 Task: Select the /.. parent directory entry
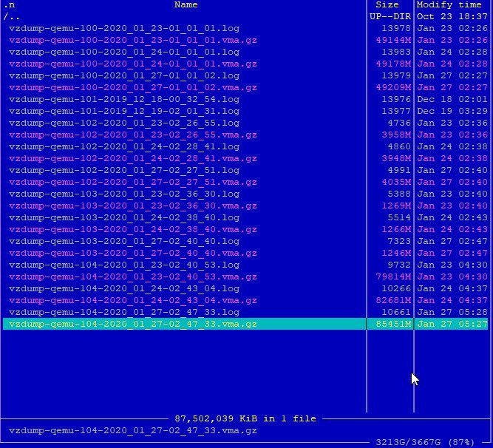[12, 17]
